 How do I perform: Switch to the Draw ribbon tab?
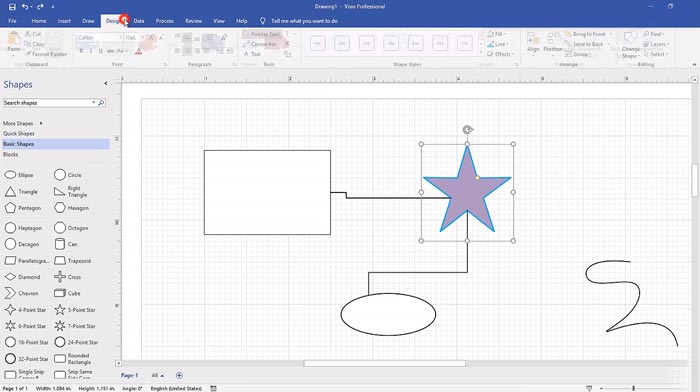tap(88, 21)
